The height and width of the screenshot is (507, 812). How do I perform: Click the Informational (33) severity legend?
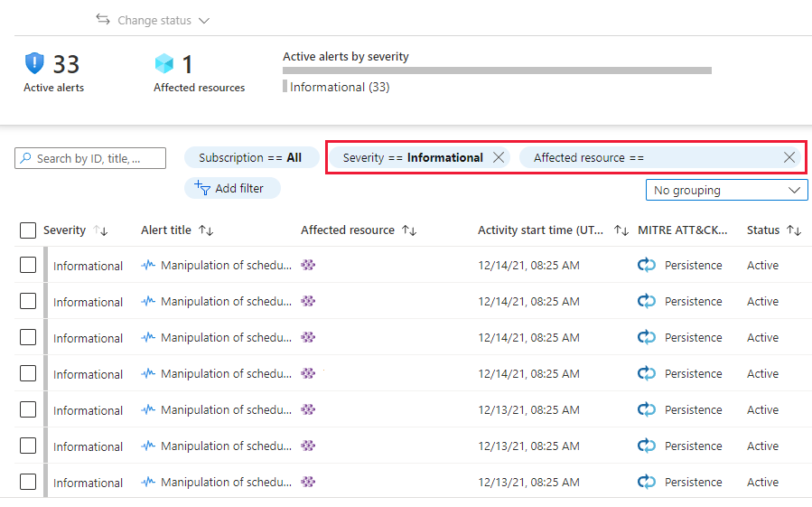coord(337,87)
